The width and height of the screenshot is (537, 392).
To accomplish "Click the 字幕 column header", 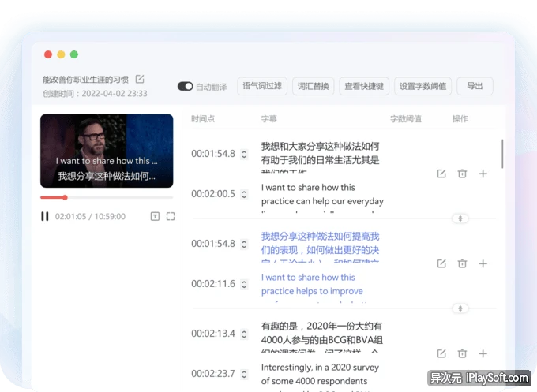I will click(268, 118).
